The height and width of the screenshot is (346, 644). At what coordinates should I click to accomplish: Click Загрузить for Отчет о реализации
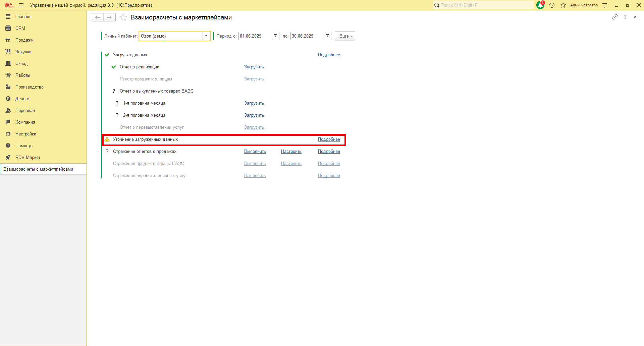coord(254,67)
